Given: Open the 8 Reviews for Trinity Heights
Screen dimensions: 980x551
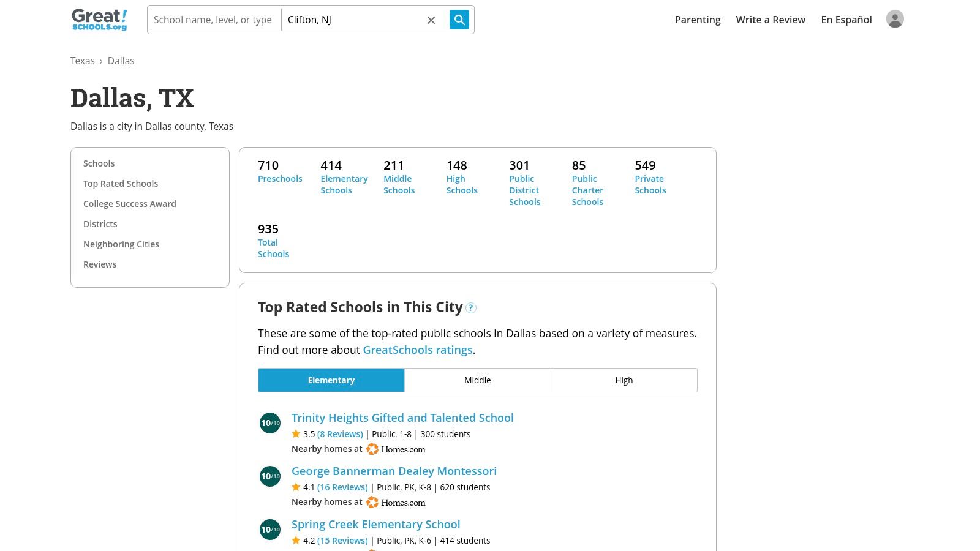Looking at the screenshot, I should tap(341, 433).
